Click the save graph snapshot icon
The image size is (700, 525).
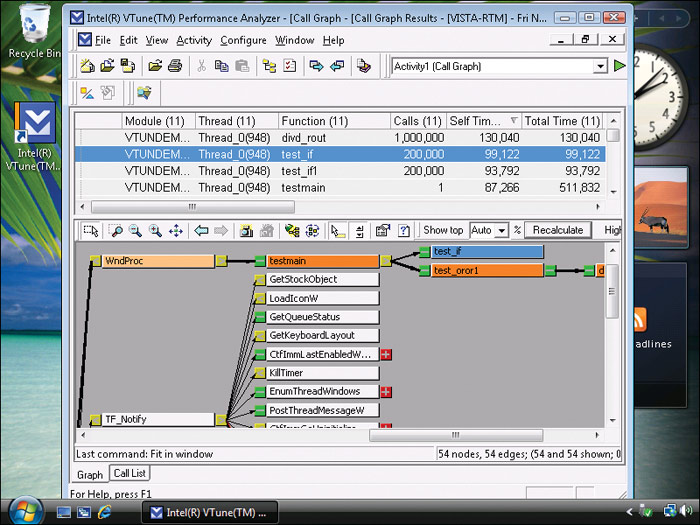(246, 230)
